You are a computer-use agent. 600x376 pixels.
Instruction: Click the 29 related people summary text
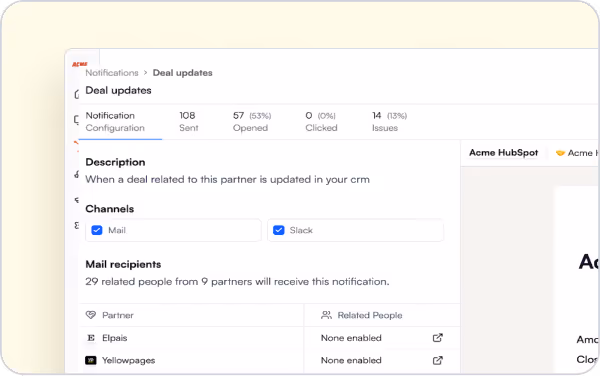237,282
